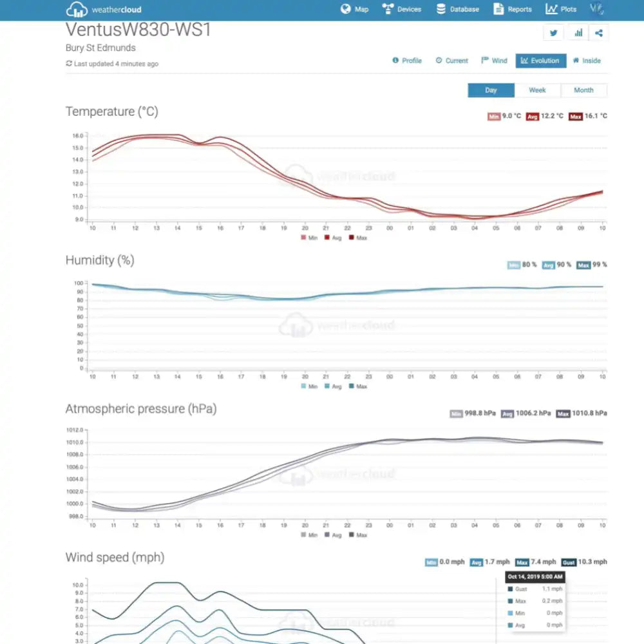
Task: Switch to the Profile tab
Action: (x=407, y=61)
